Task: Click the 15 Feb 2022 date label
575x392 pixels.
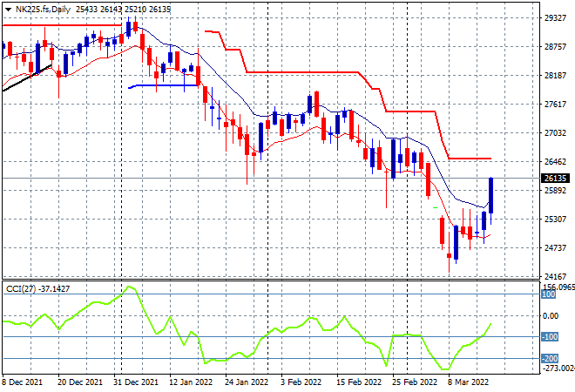Action: (359, 382)
